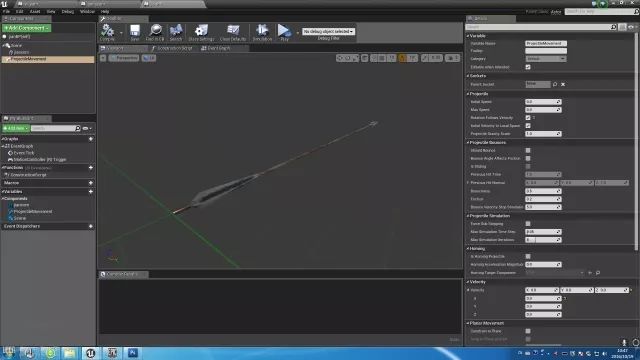Click the Search toolbar icon
This screenshot has height=360, width=640.
[176, 32]
